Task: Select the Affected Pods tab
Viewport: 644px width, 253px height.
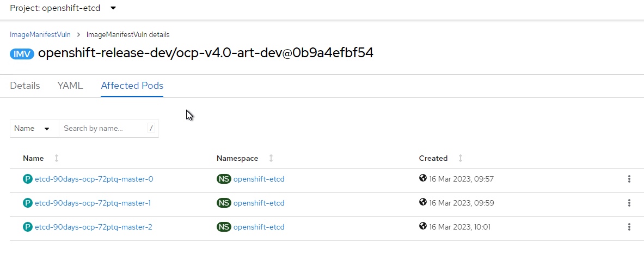Action: 132,86
